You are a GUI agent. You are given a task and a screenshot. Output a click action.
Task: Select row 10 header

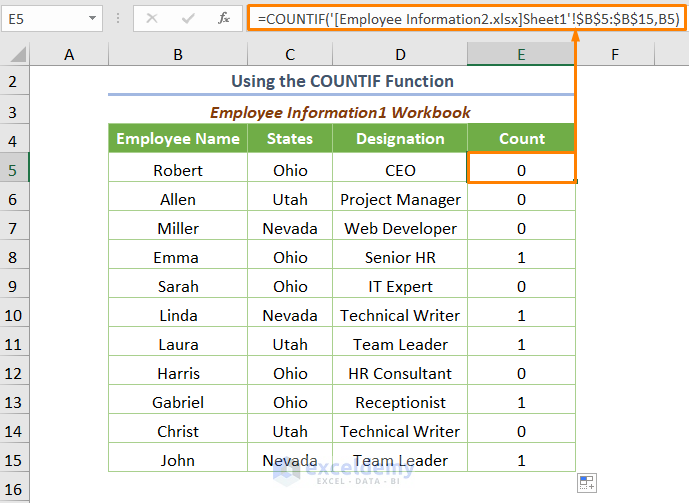click(x=14, y=315)
